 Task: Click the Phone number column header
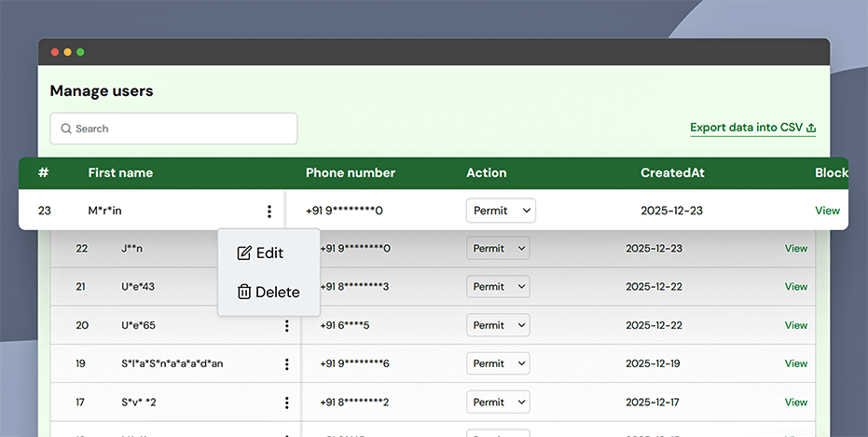pyautogui.click(x=351, y=172)
